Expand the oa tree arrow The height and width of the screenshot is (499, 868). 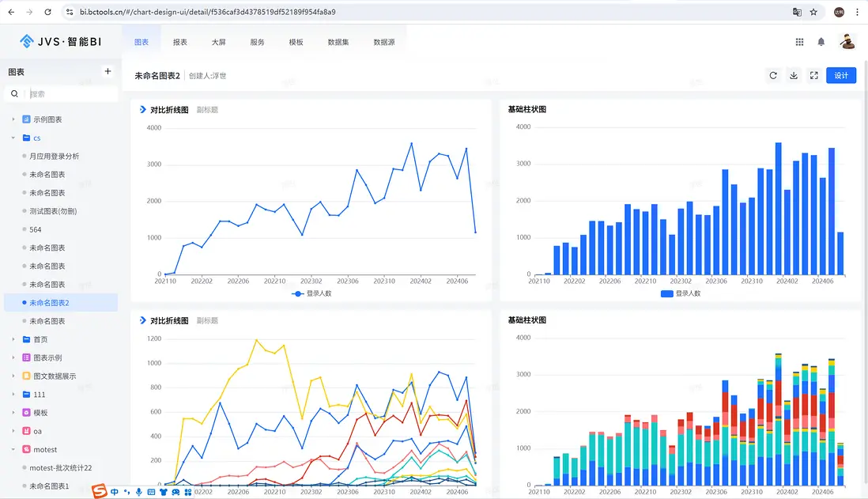[x=13, y=431]
